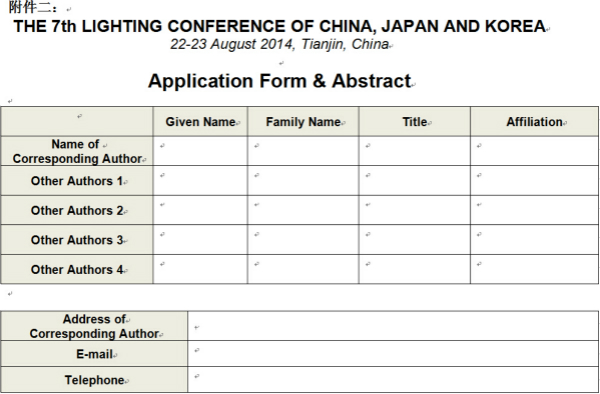Click the conference title heading text
600x394 pixels.
280,26
